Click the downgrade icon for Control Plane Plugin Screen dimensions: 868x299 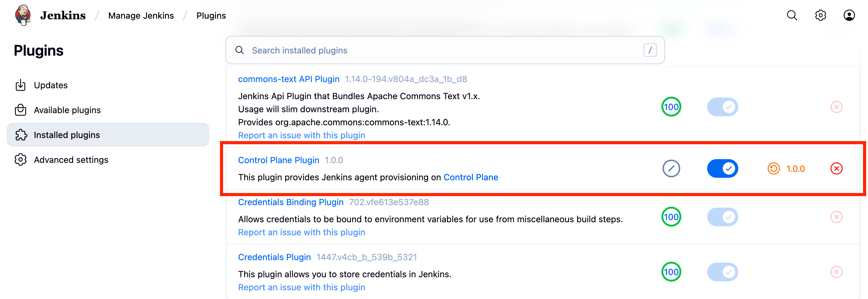click(774, 168)
